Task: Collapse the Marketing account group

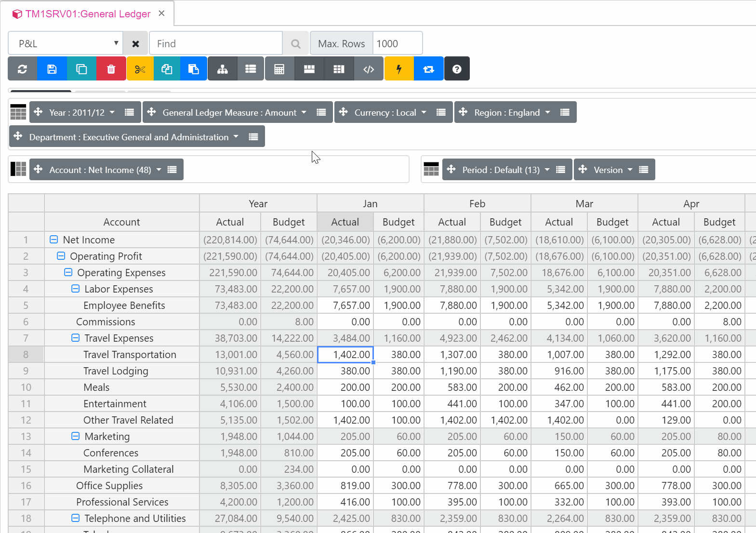Action: [76, 436]
